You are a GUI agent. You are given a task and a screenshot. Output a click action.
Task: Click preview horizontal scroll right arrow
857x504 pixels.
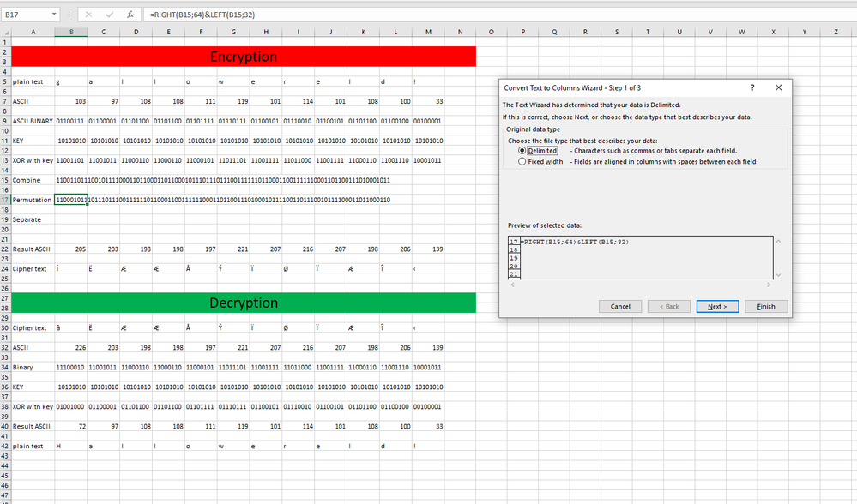(x=769, y=285)
